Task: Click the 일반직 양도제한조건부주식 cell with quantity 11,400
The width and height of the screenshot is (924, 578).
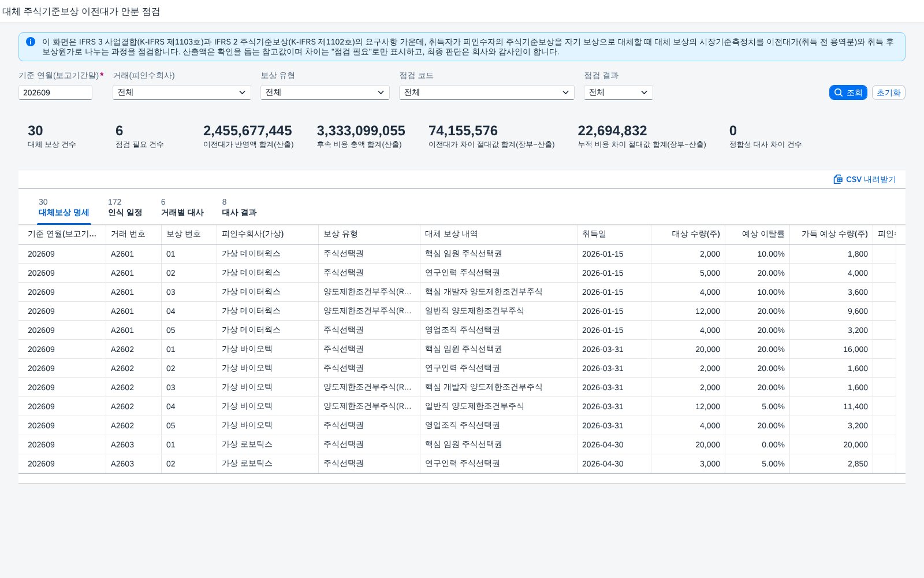Action: 499,406
